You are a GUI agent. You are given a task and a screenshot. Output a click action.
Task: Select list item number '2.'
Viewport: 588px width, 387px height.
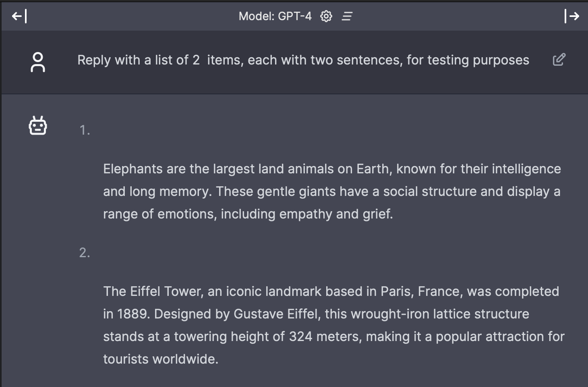click(84, 253)
